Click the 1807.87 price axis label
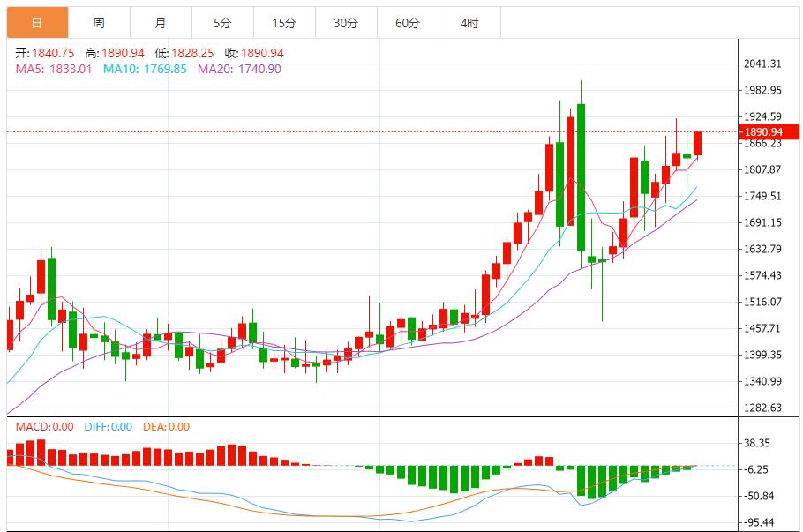This screenshot has height=532, width=803. point(762,169)
